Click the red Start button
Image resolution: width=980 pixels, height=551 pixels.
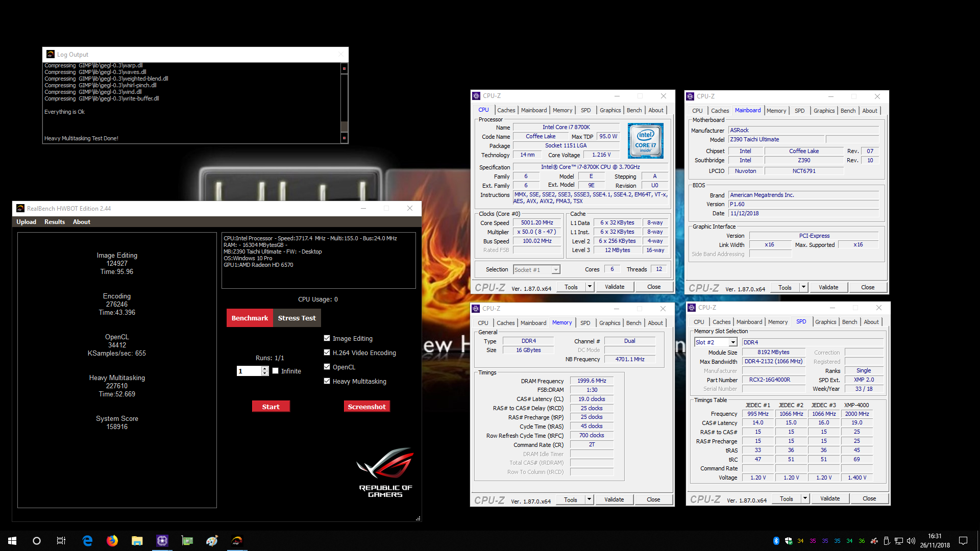point(271,407)
